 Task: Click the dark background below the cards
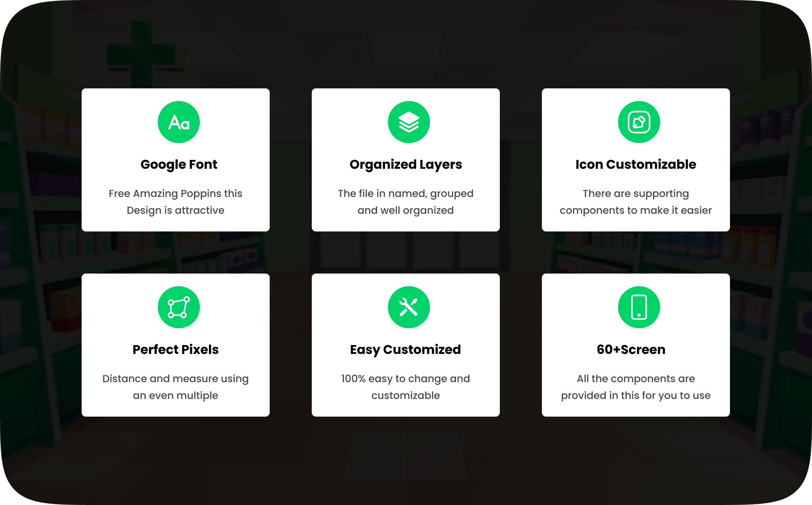point(406,459)
